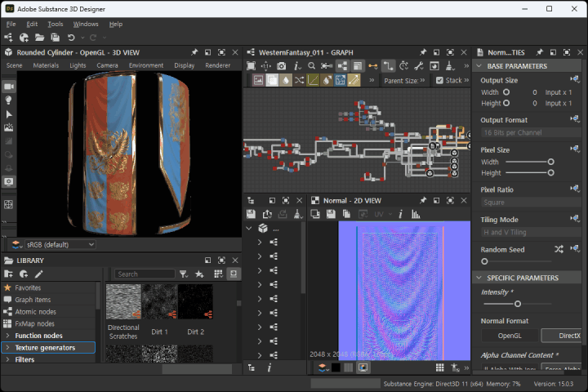
Task: Open the File menu
Action: 11,24
